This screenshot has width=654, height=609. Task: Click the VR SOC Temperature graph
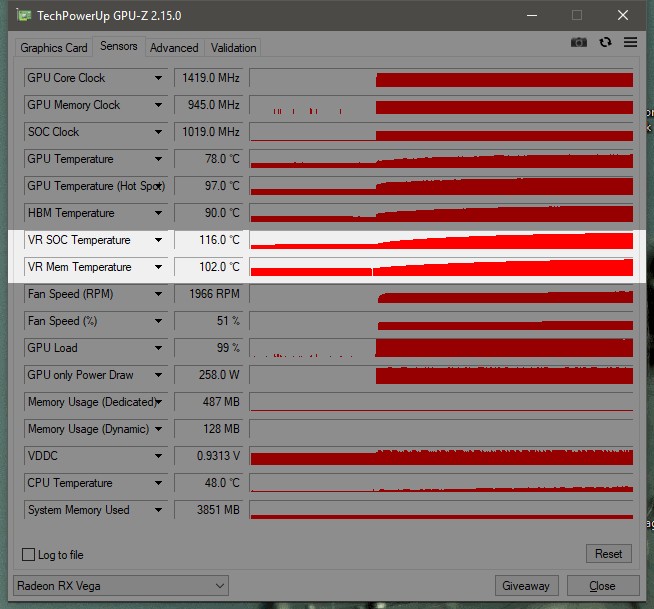[441, 240]
